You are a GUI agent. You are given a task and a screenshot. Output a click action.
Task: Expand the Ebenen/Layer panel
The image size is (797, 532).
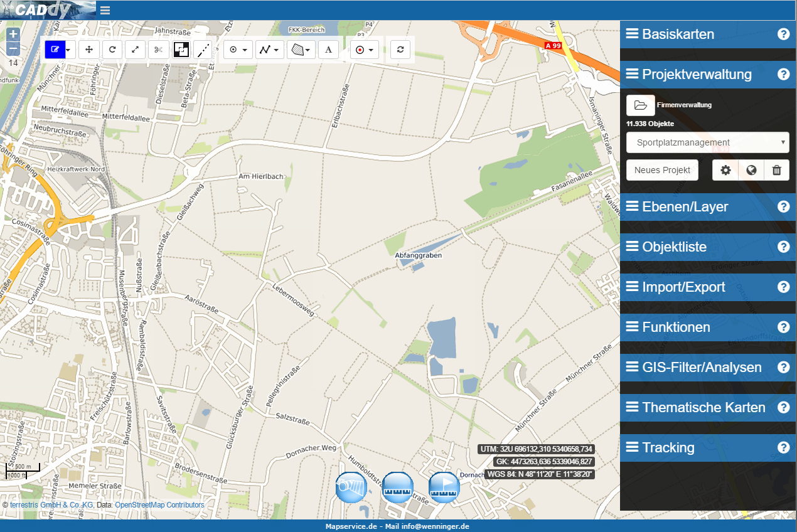pyautogui.click(x=685, y=207)
